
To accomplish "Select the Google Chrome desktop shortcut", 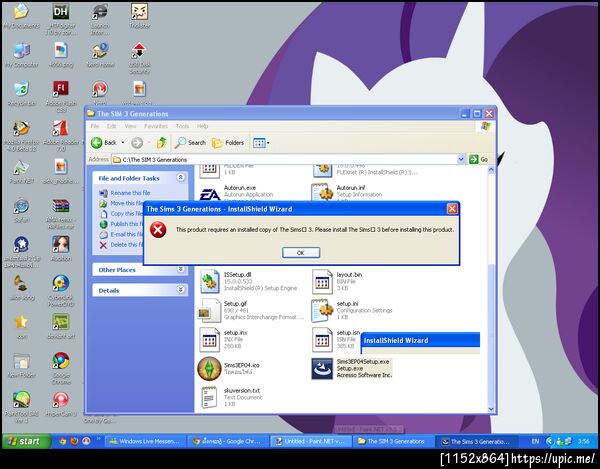I will (61, 368).
